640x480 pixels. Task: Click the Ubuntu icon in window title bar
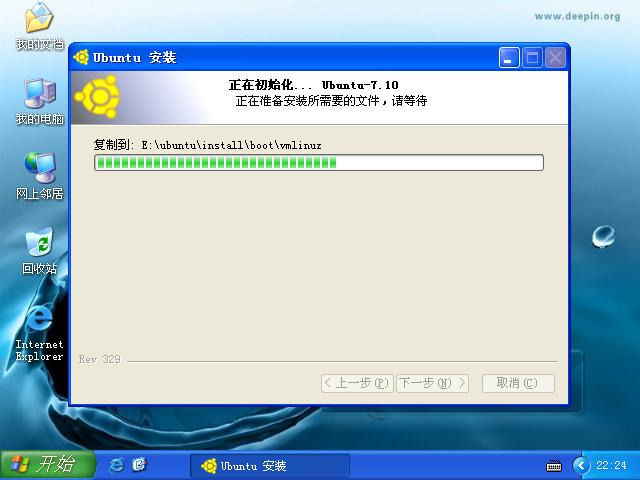click(x=82, y=57)
